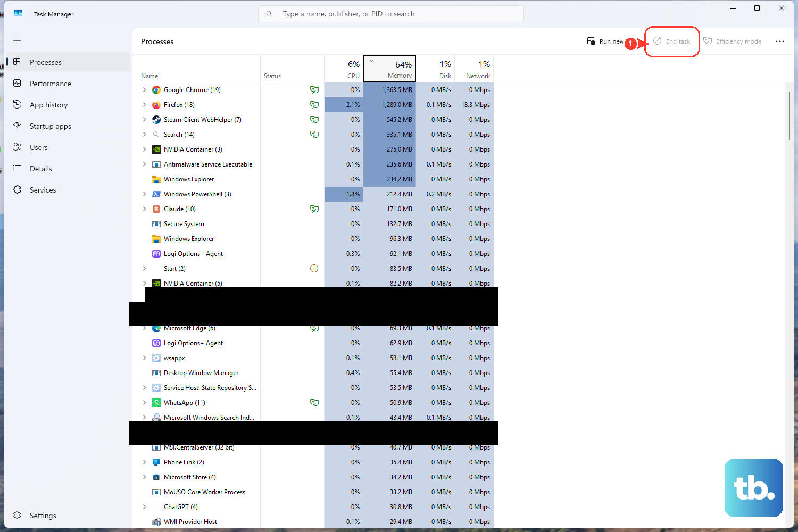
Task: Switch to the Performance page
Action: 68,84
